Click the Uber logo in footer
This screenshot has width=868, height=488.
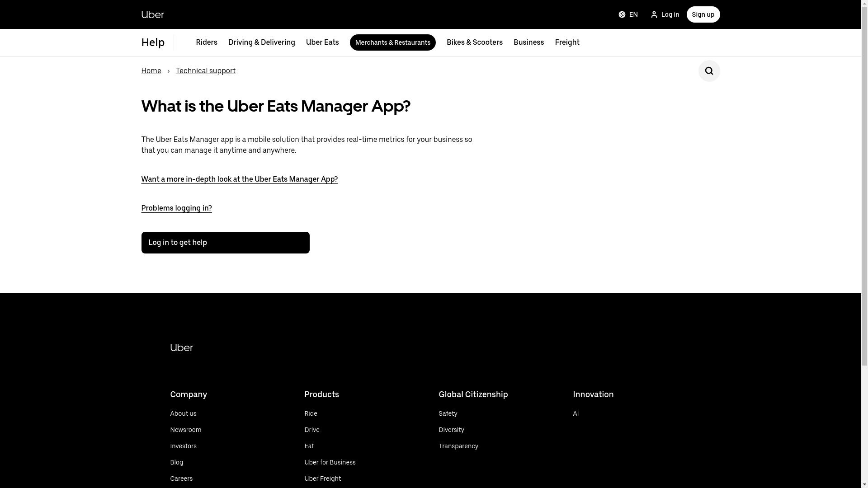tap(182, 347)
